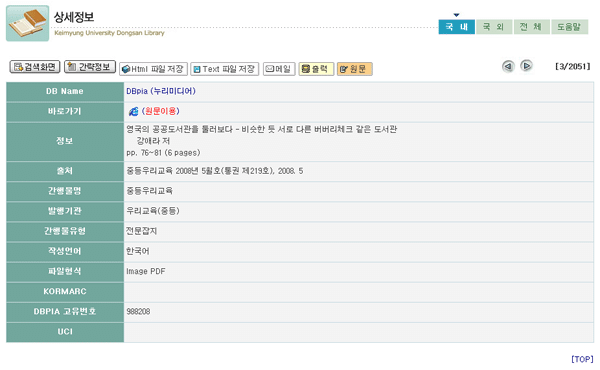Image resolution: width=600 pixels, height=370 pixels.
Task: Open the 검색화면 search screen button
Action: (x=35, y=67)
